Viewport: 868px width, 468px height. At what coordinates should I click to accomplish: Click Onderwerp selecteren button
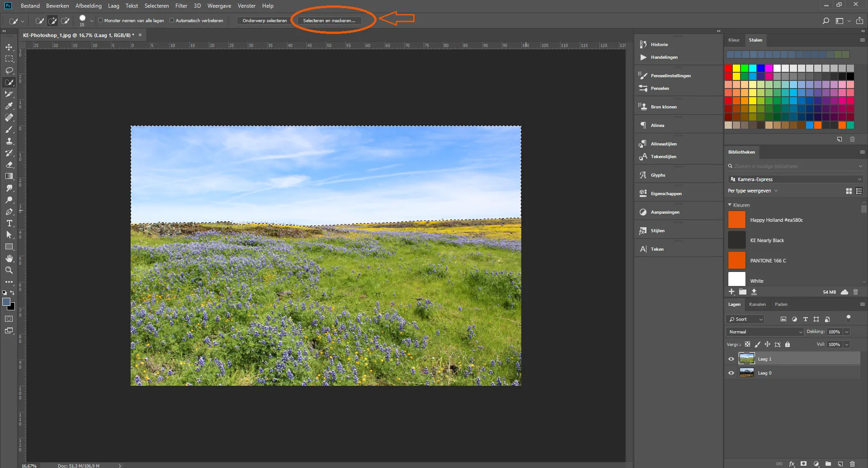[264, 21]
